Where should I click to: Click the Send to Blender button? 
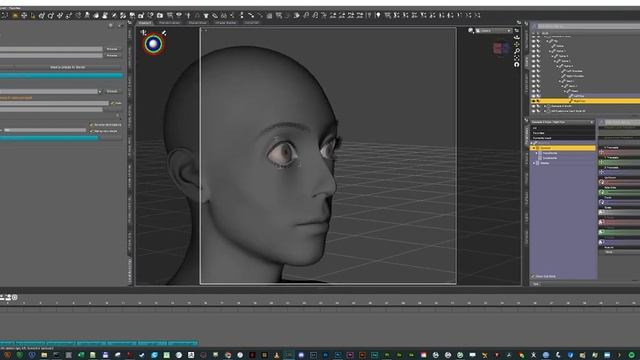pyautogui.click(x=68, y=67)
